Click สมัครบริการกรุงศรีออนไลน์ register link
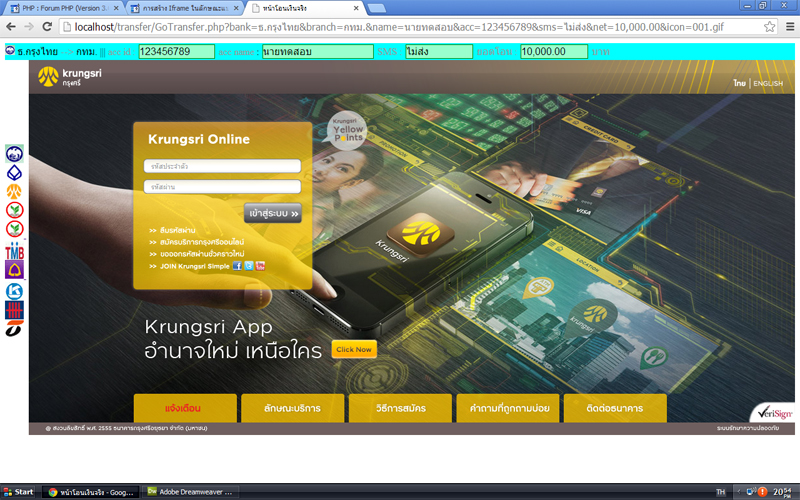800x500 pixels. pyautogui.click(x=202, y=242)
